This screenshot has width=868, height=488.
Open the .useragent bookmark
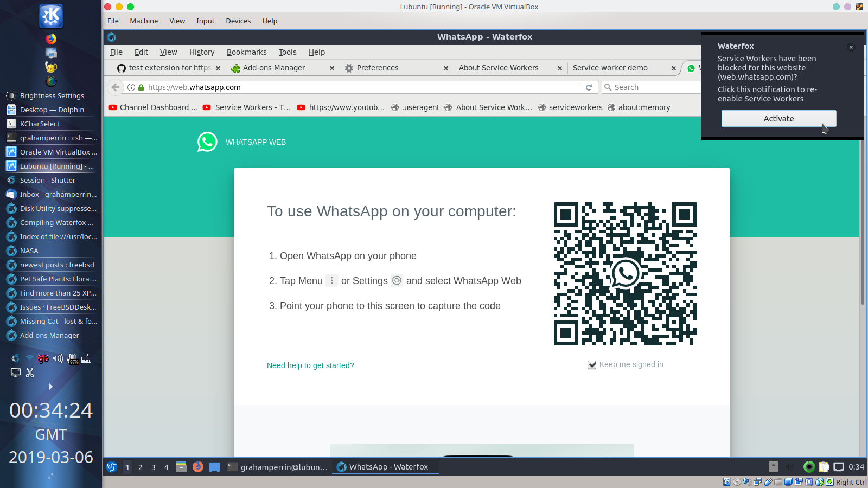[x=415, y=107]
